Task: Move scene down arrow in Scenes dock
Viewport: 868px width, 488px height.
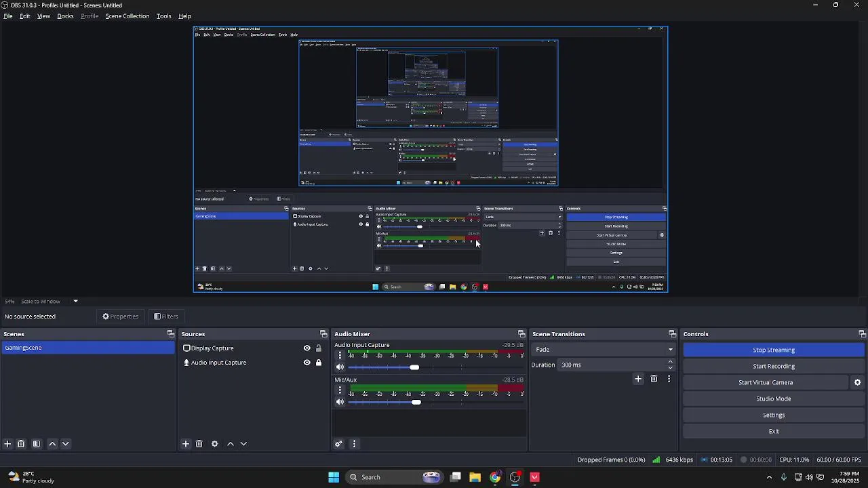Action: tap(66, 444)
